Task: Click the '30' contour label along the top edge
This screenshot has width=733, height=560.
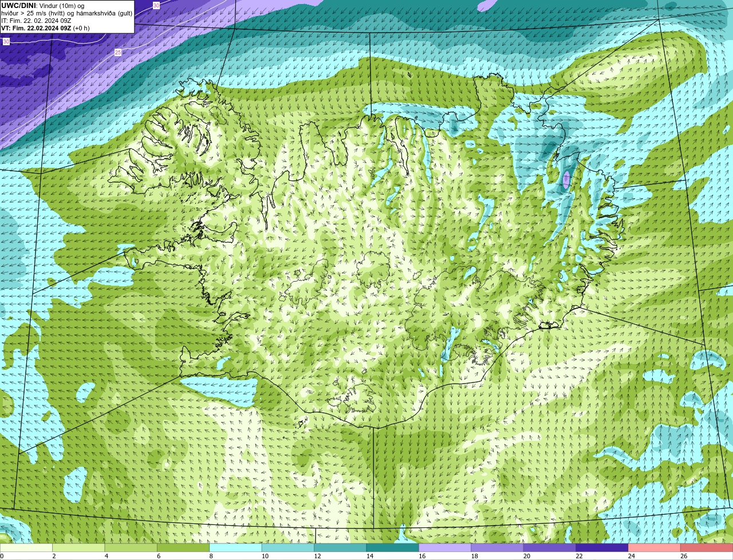Action: coord(156,5)
